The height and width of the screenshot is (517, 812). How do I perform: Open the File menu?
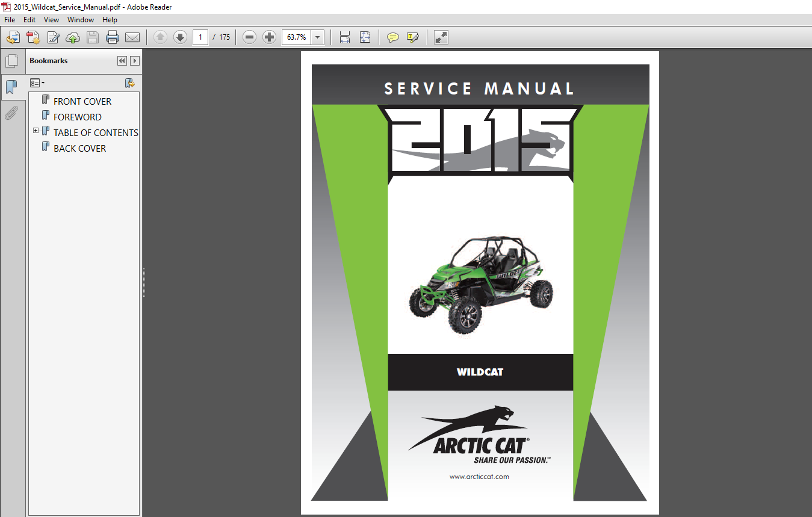click(10, 20)
